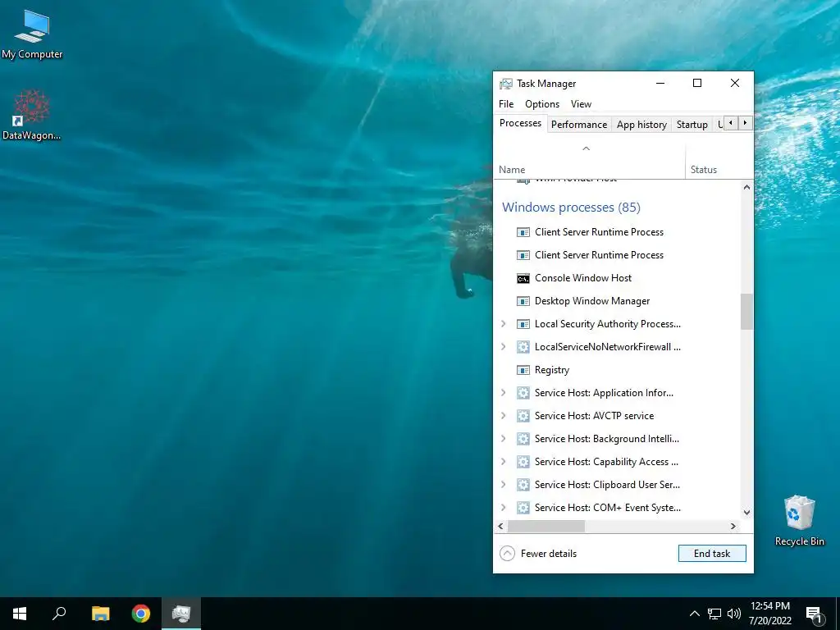Open the View menu
Viewport: 840px width, 630px height.
tap(582, 104)
